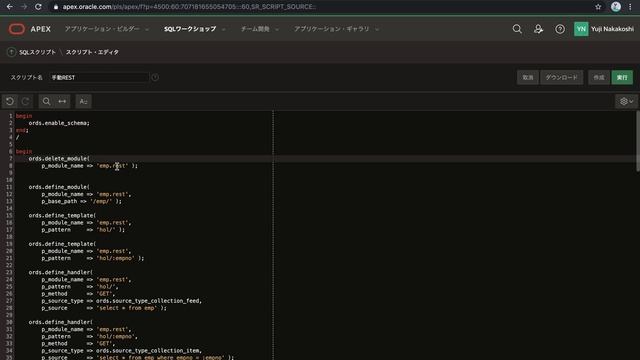Go forward in the browser
Image resolution: width=640 pixels, height=360 pixels.
[24, 7]
